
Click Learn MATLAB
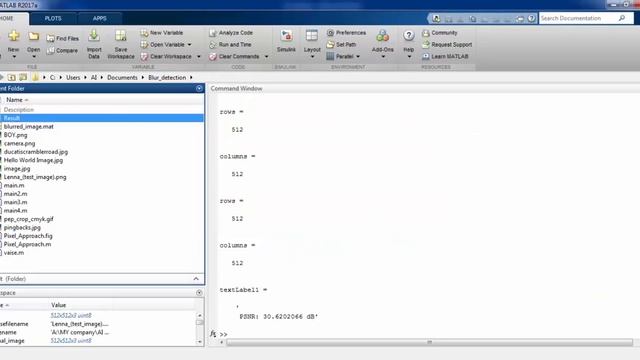(x=445, y=56)
